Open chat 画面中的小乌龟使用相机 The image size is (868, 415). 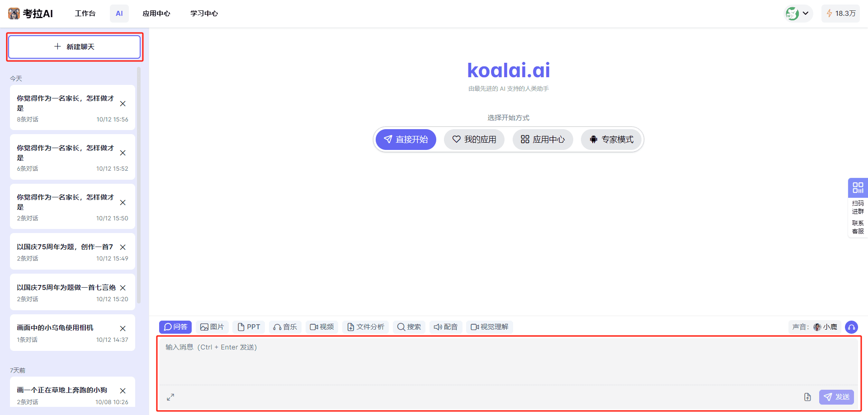[x=72, y=333]
